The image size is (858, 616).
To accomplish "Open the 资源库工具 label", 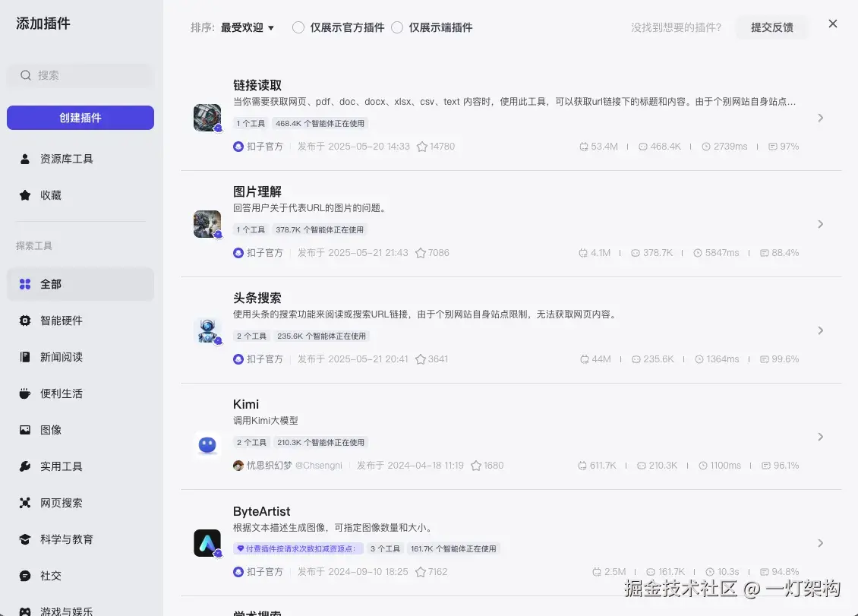I will (x=67, y=159).
